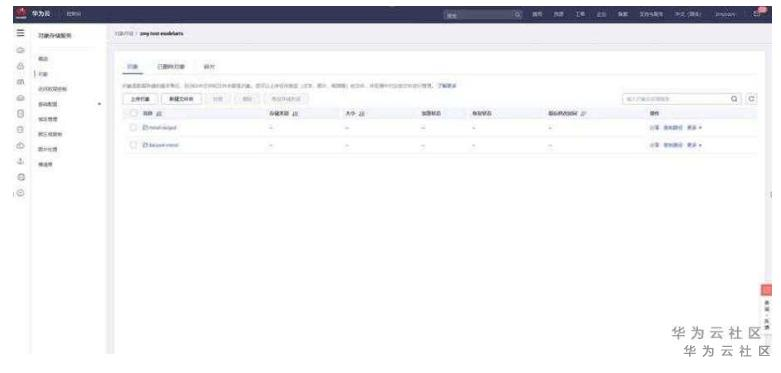Sort by the 存储类别 column icon
The image size is (781, 373).
pos(295,114)
